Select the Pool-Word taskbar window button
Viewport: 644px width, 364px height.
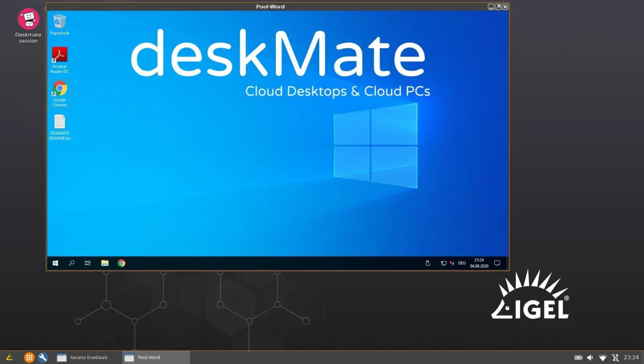point(156,358)
